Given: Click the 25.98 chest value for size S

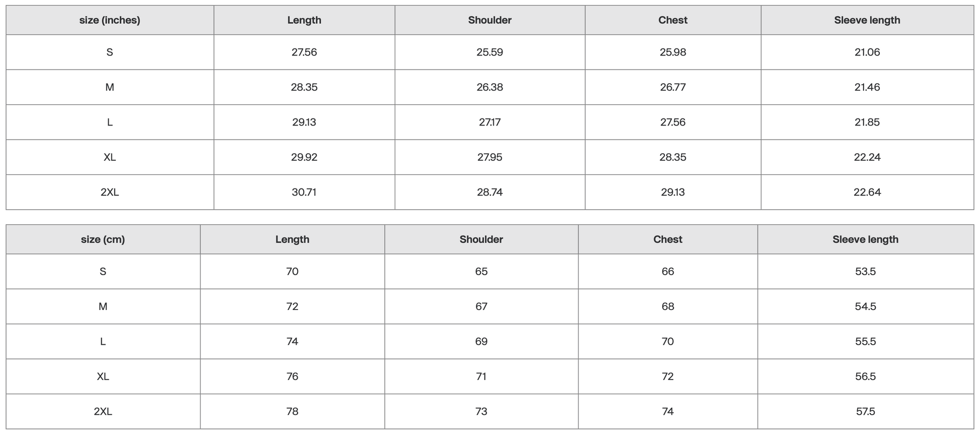Looking at the screenshot, I should [x=672, y=52].
